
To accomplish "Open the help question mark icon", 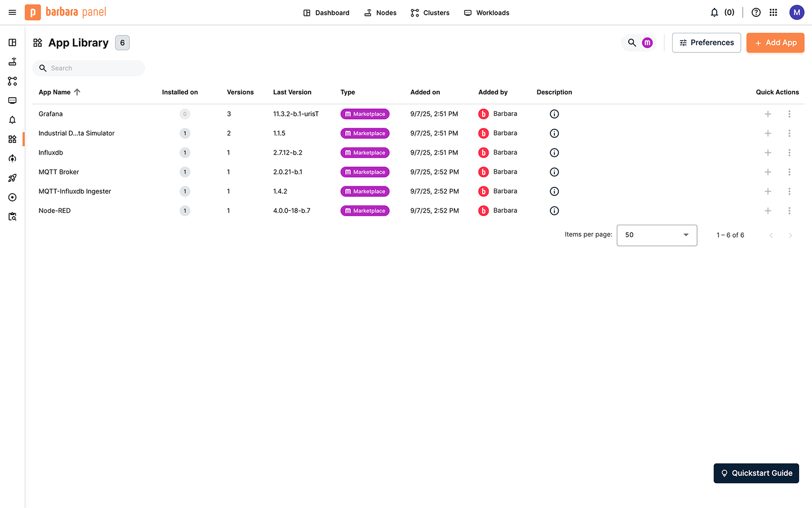I will click(x=756, y=12).
